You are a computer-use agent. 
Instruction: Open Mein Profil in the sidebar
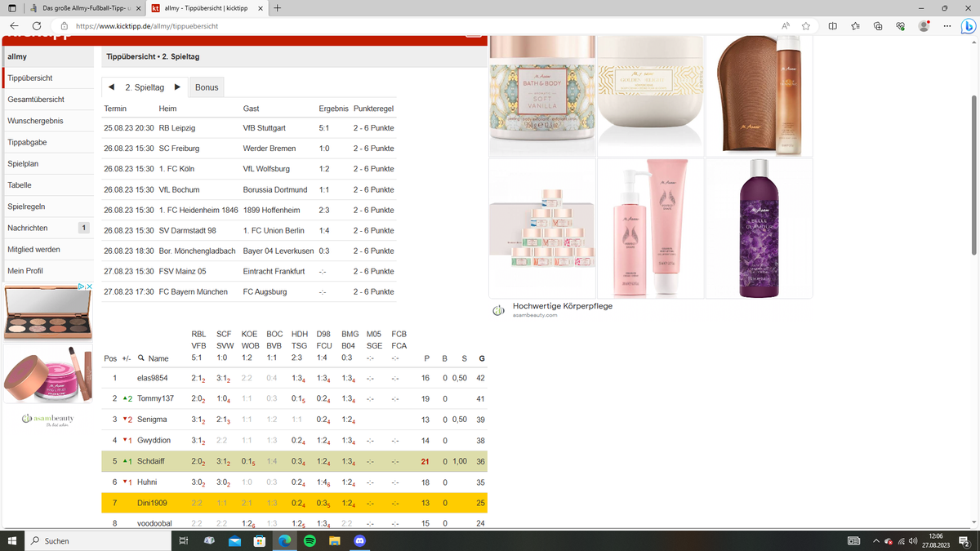pos(47,270)
